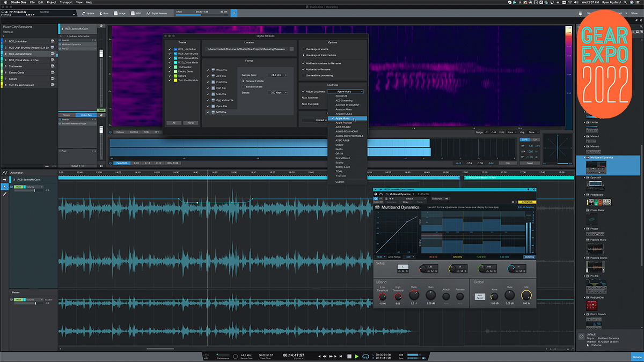Open the File menu
Image resolution: width=644 pixels, height=362 pixels.
[x=33, y=2]
